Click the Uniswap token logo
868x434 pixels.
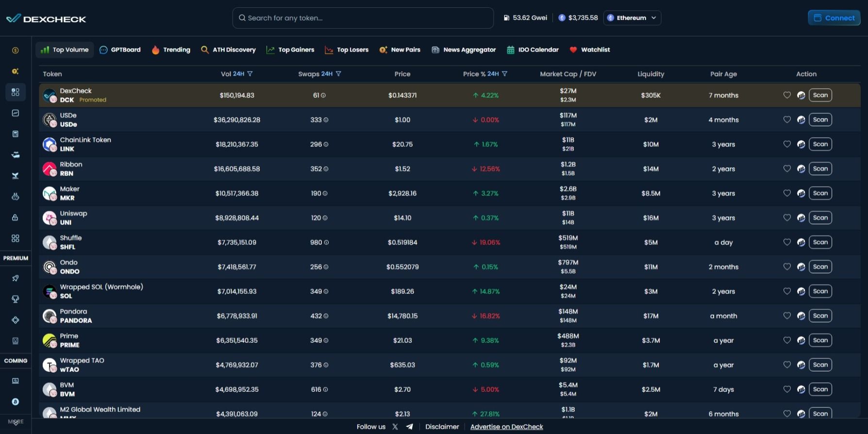pyautogui.click(x=50, y=218)
